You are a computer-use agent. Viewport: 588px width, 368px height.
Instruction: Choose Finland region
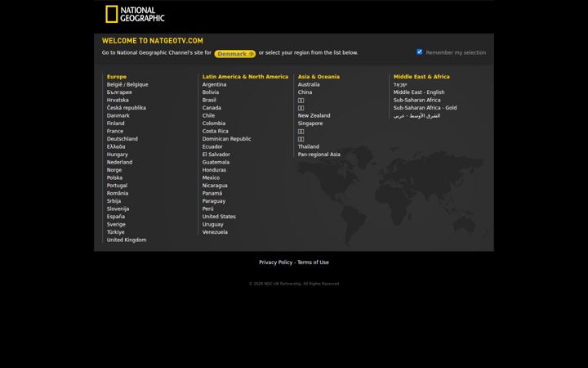pos(115,123)
